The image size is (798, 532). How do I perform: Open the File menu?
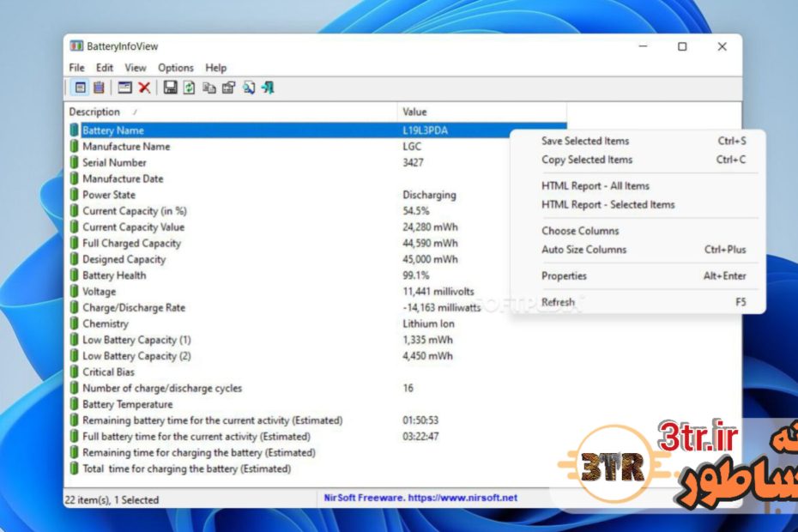76,68
